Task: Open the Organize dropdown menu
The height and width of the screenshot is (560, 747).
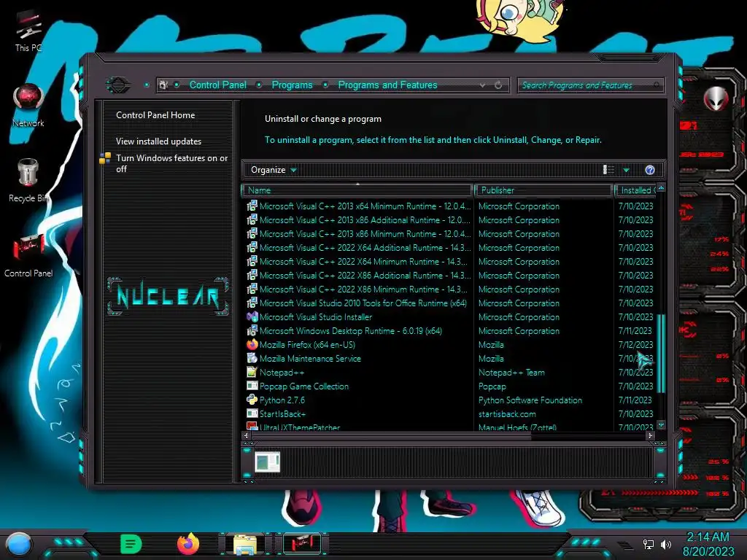Action: coord(274,170)
